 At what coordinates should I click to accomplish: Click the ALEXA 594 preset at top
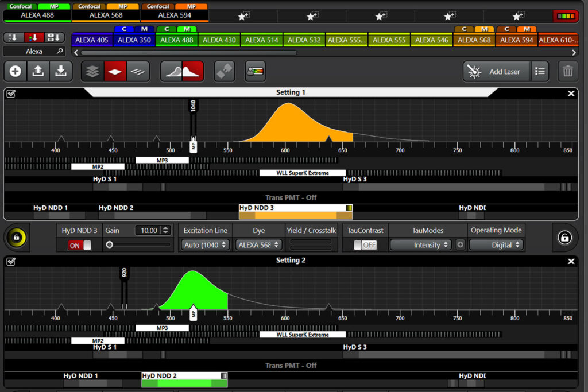coord(175,15)
